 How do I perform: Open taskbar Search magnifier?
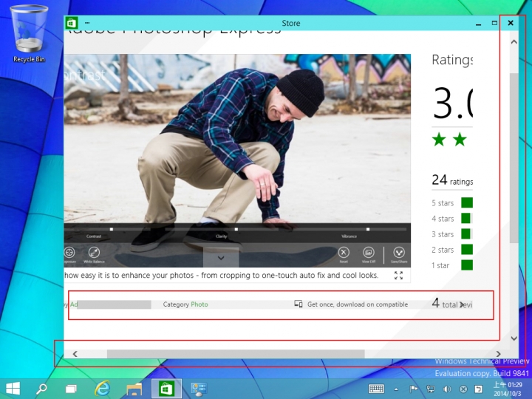41,389
